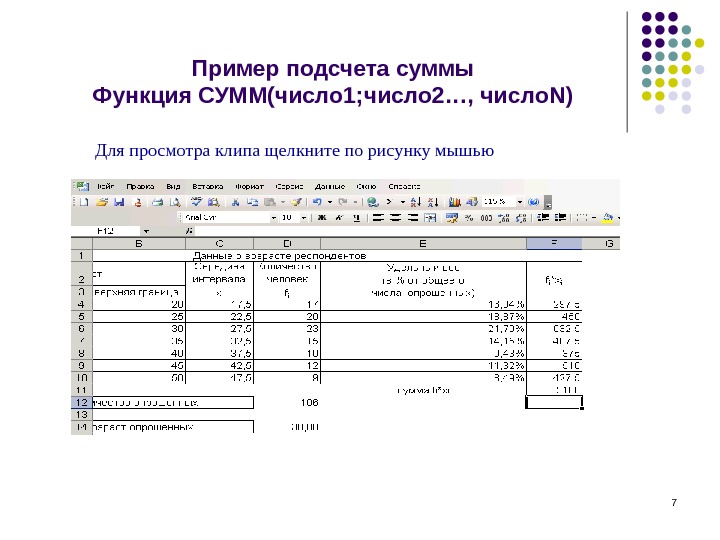This screenshot has width=720, height=540.
Task: Select column C header
Action: [219, 243]
